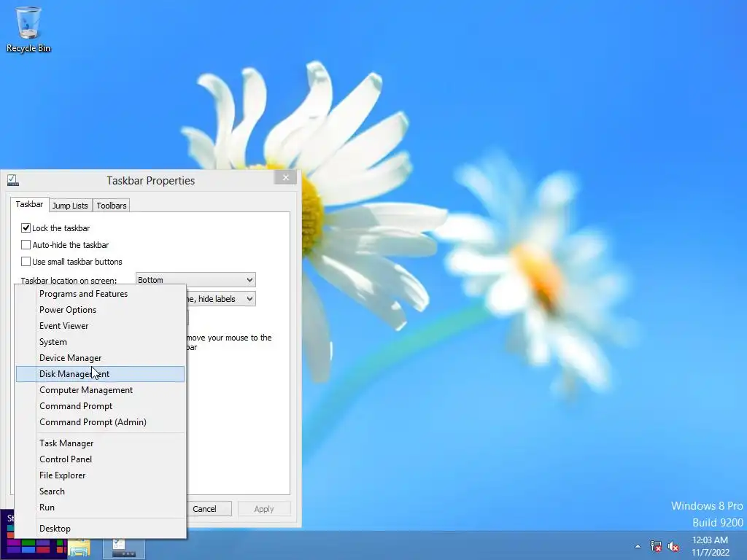This screenshot has height=560, width=747.
Task: Open File Explorer from the taskbar
Action: [x=79, y=548]
